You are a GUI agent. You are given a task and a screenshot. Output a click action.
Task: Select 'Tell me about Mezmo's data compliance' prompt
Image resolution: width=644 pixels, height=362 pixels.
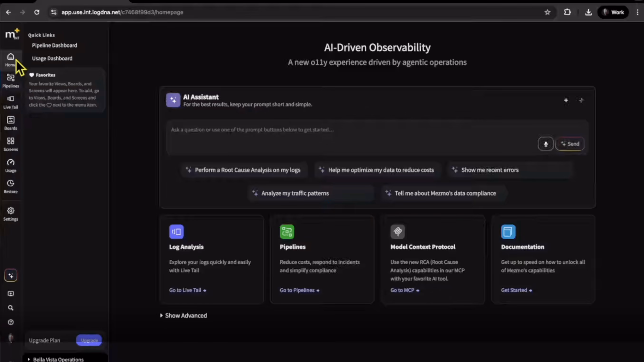(x=444, y=193)
